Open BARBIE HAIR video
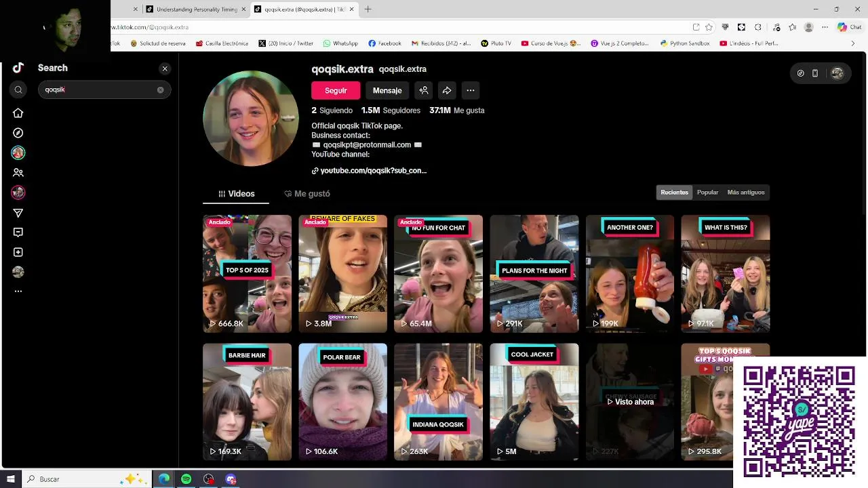 tap(247, 402)
